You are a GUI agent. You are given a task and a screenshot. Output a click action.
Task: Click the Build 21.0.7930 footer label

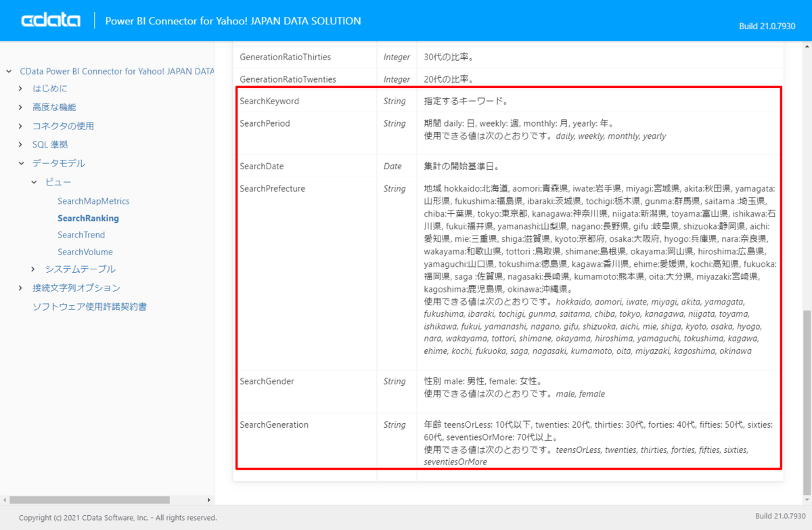[780, 516]
